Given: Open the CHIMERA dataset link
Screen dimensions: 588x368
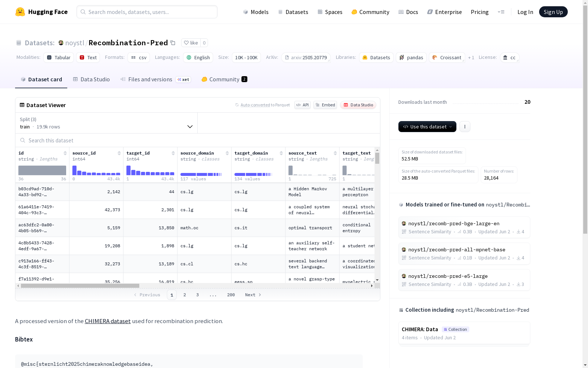Looking at the screenshot, I should click(108, 321).
